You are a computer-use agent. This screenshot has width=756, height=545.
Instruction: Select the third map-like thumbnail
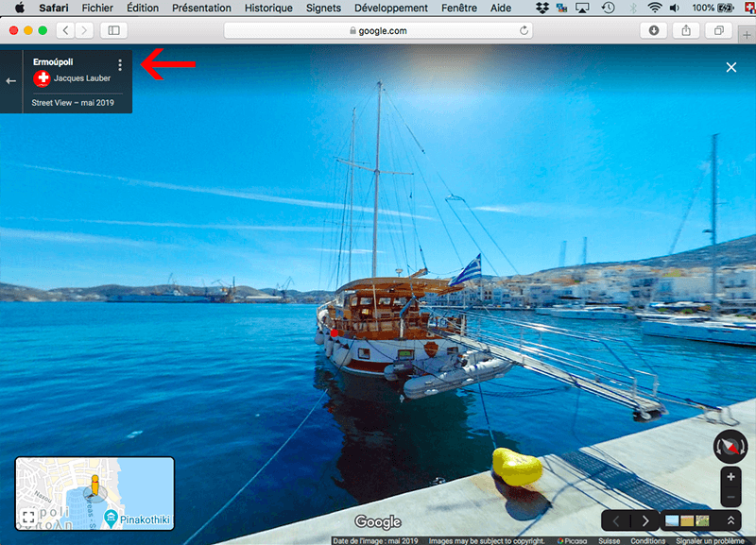click(702, 520)
